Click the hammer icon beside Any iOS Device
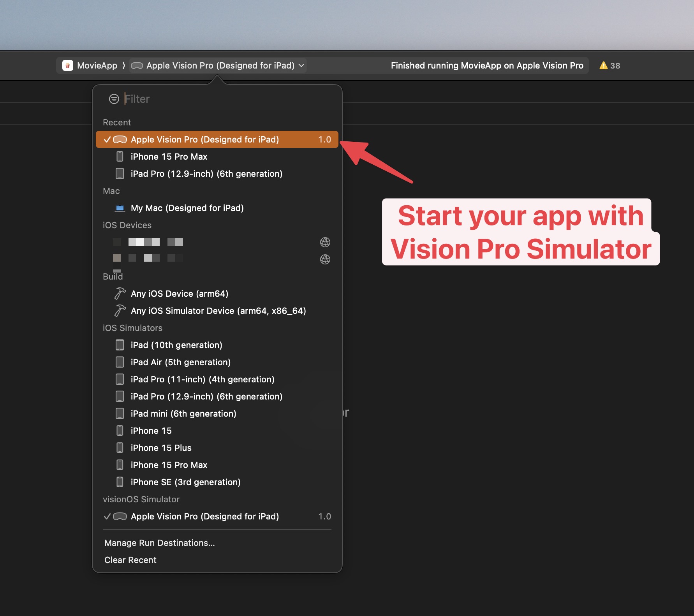694x616 pixels. [120, 293]
